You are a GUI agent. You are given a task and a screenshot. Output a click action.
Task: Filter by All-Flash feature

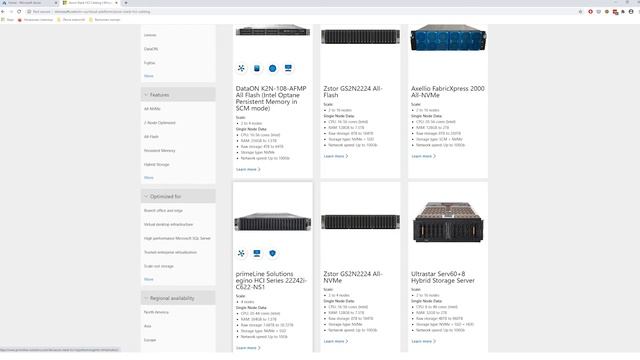[x=151, y=137]
